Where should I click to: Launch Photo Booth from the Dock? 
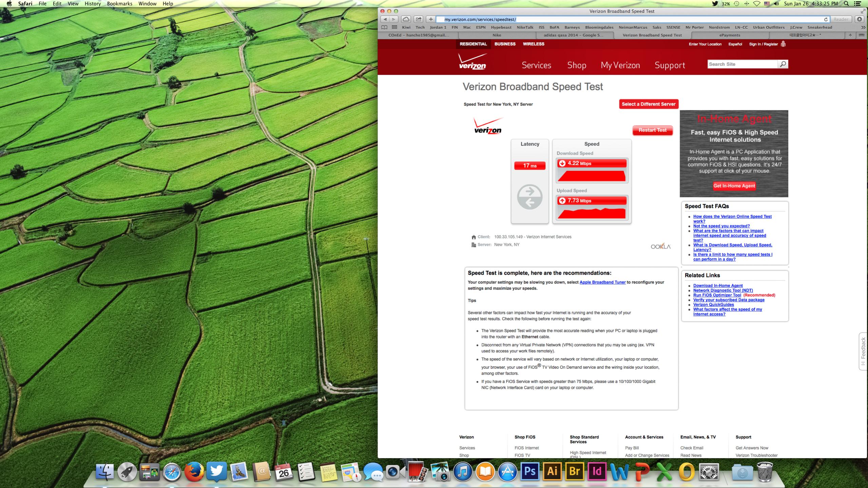[x=418, y=472]
